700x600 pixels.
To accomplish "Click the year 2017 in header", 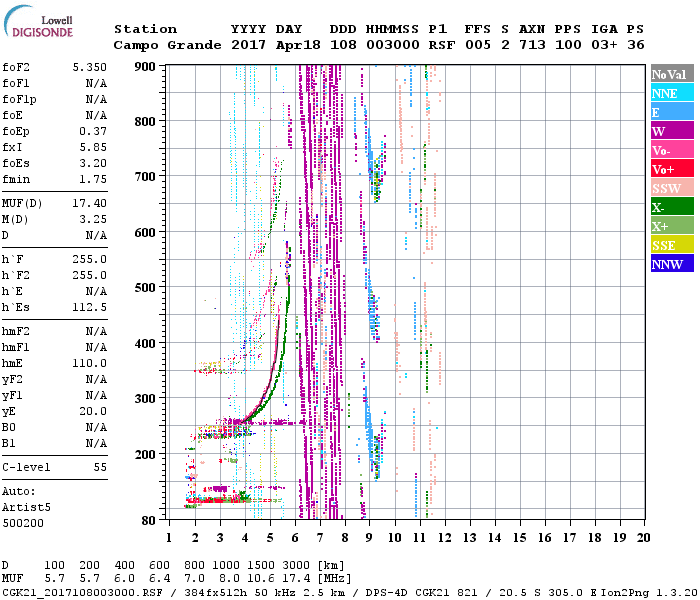I will (248, 45).
